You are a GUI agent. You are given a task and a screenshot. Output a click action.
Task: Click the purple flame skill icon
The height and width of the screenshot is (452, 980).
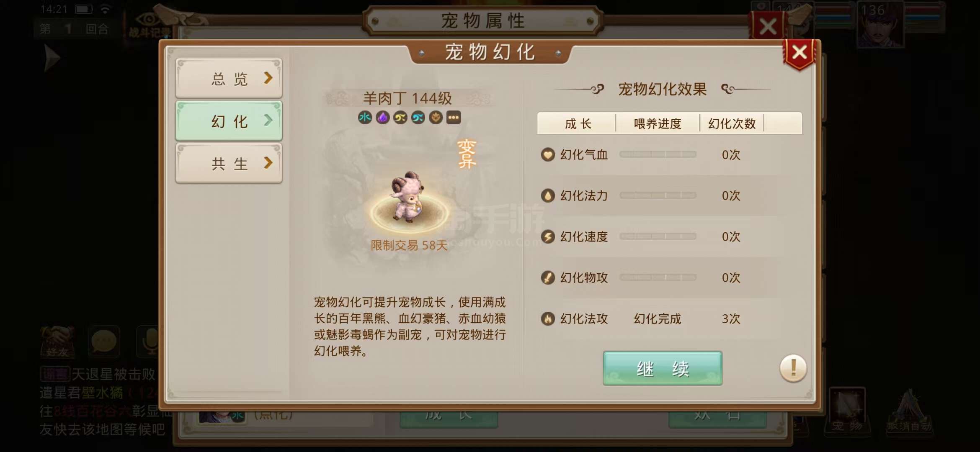[x=382, y=118]
